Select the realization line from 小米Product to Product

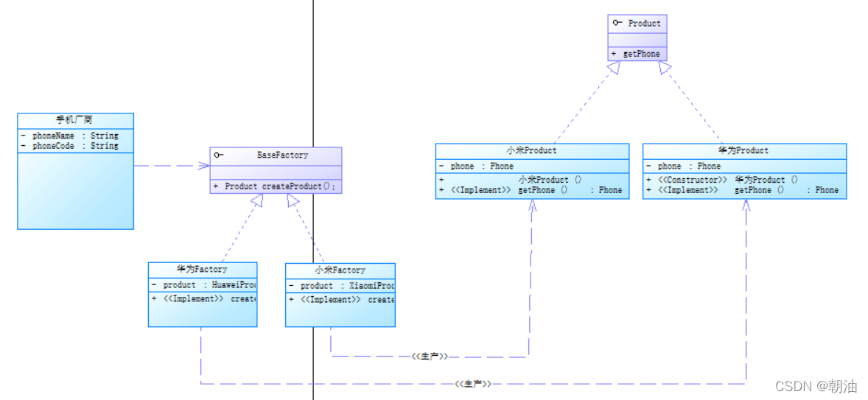[588, 102]
